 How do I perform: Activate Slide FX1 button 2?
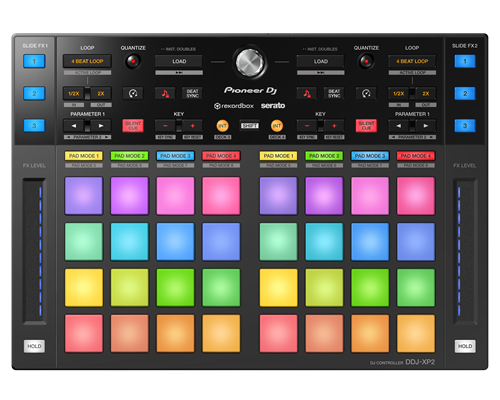click(34, 94)
